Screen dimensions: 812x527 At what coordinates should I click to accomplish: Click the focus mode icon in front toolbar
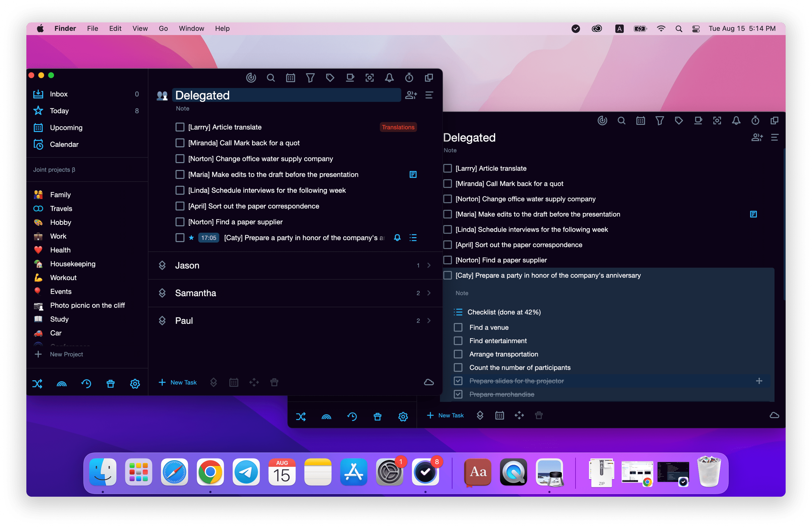[x=370, y=78]
